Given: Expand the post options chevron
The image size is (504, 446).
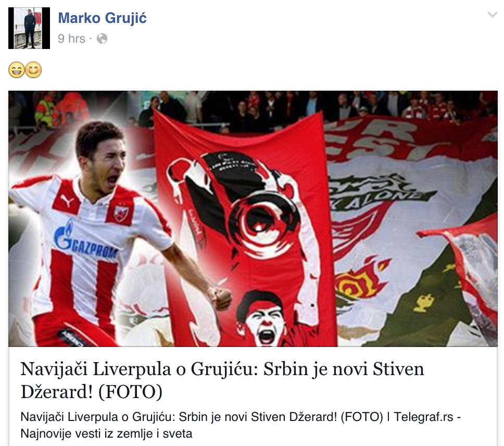Looking at the screenshot, I should (x=492, y=15).
